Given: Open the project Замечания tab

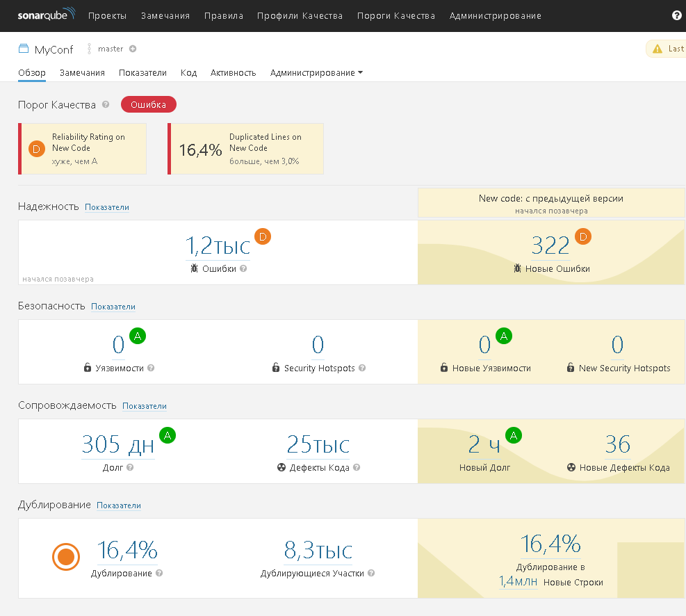Looking at the screenshot, I should (82, 73).
